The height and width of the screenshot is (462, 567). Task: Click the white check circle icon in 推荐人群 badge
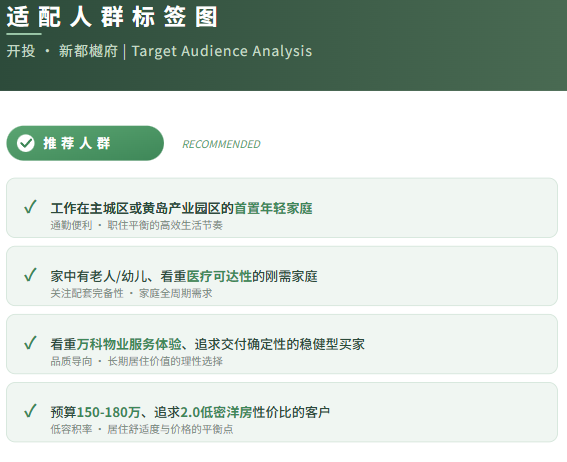click(x=26, y=143)
